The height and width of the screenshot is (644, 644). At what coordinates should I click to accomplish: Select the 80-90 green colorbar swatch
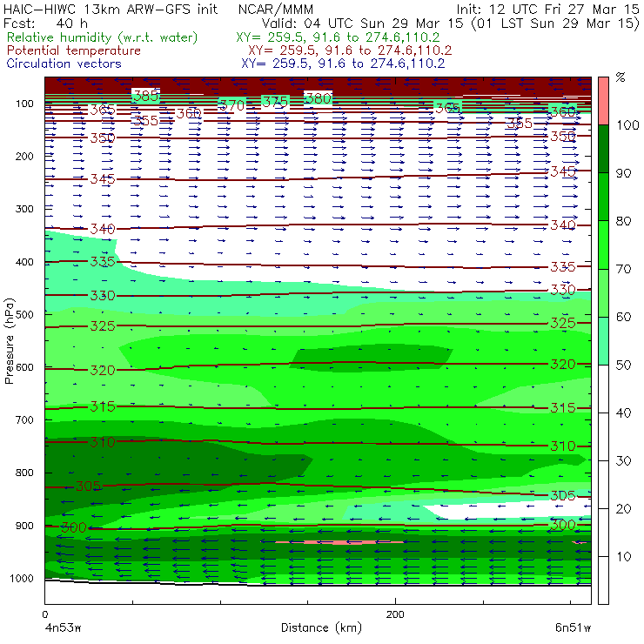[x=603, y=197]
